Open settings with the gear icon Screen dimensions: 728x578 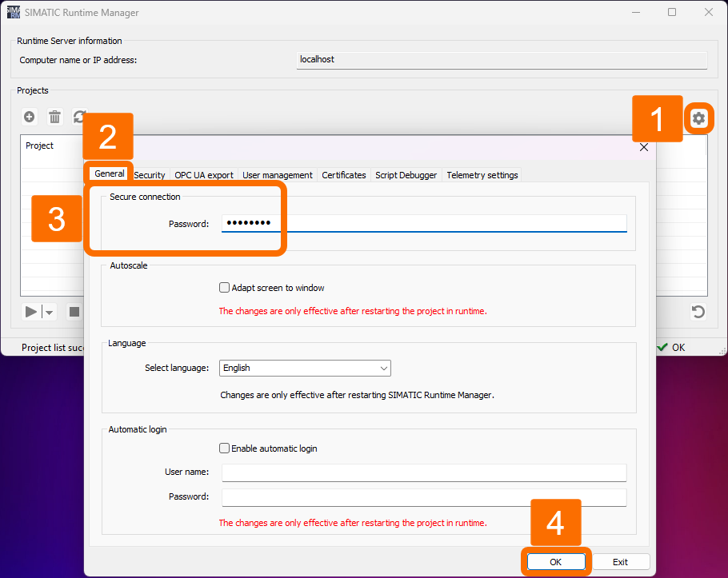pos(698,118)
